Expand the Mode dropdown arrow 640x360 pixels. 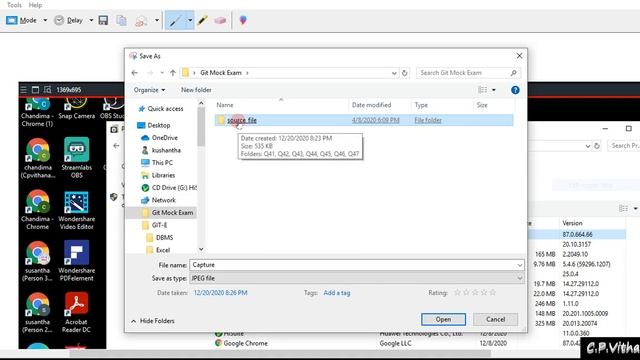point(45,20)
